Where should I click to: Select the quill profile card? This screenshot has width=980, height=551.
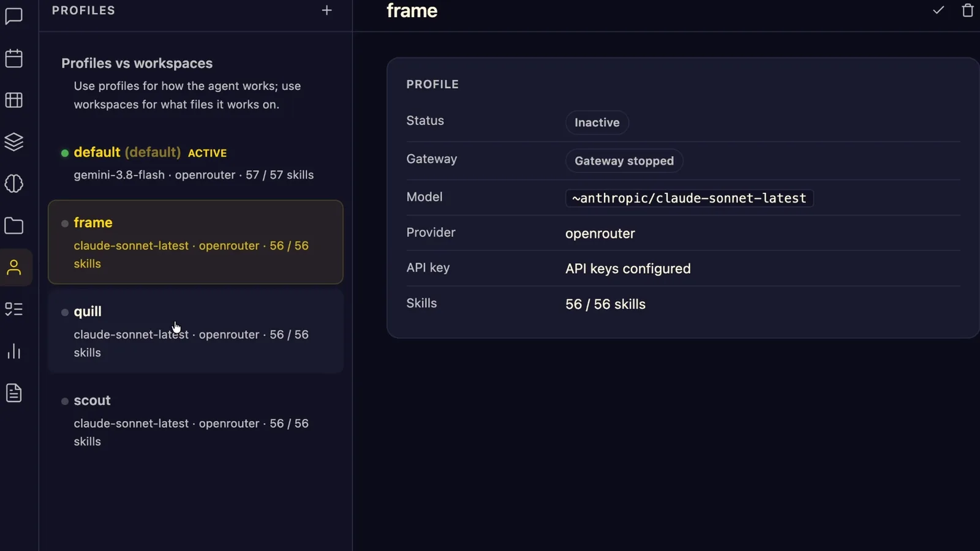coord(195,331)
